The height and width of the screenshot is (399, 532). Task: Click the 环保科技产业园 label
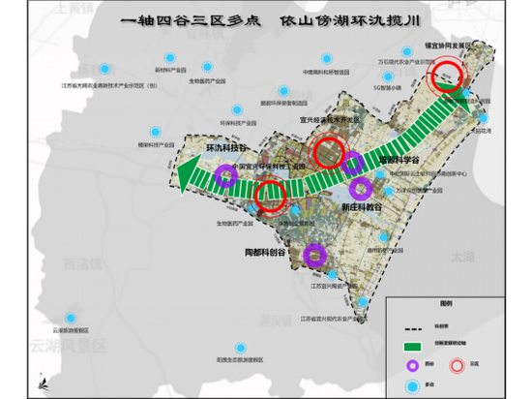pyautogui.click(x=238, y=123)
